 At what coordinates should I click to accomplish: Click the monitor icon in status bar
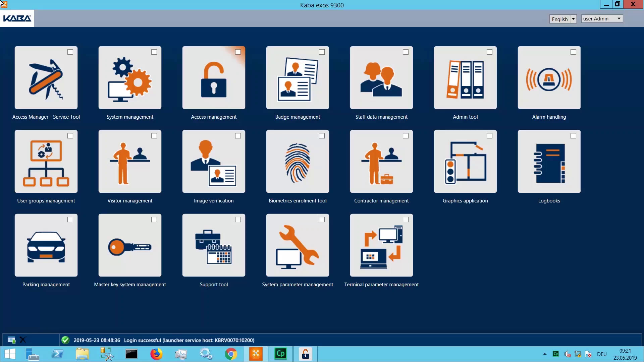[11, 340]
